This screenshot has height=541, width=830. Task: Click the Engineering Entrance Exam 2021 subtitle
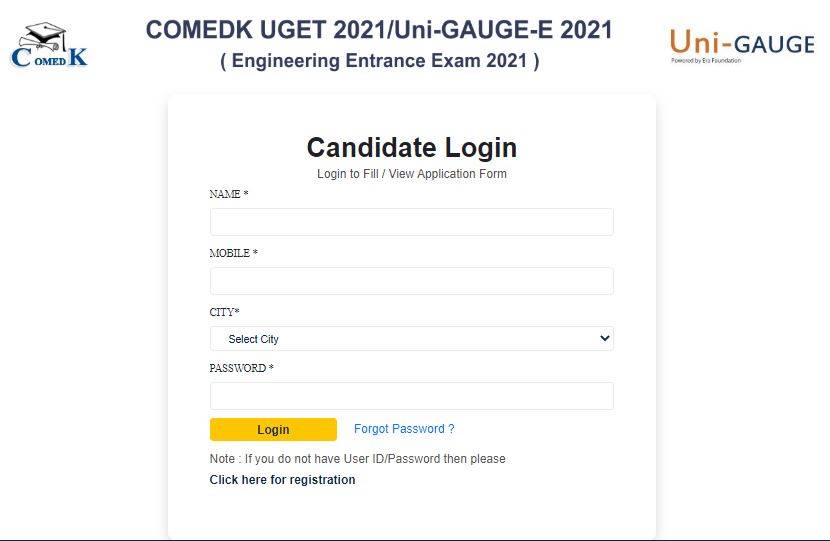[380, 61]
